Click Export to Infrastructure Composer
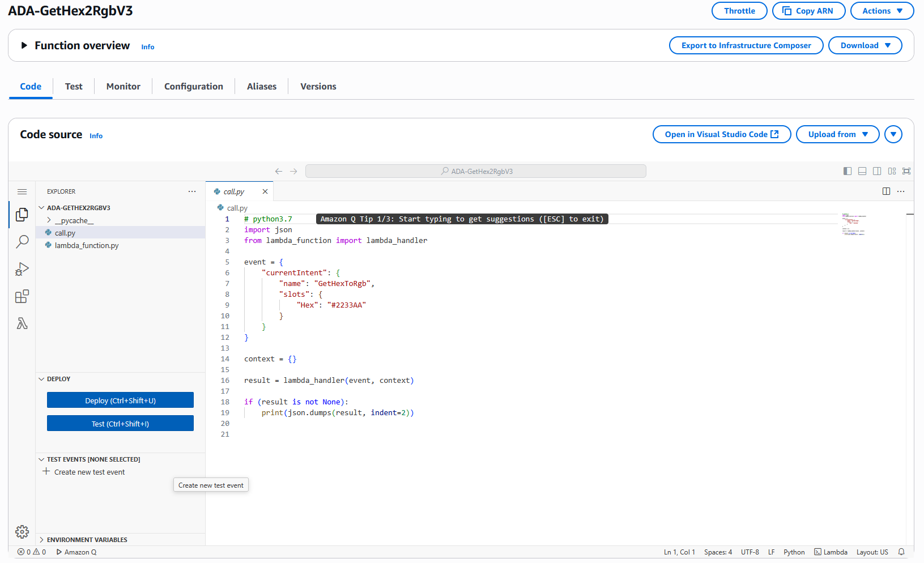Image resolution: width=924 pixels, height=563 pixels. (x=746, y=45)
